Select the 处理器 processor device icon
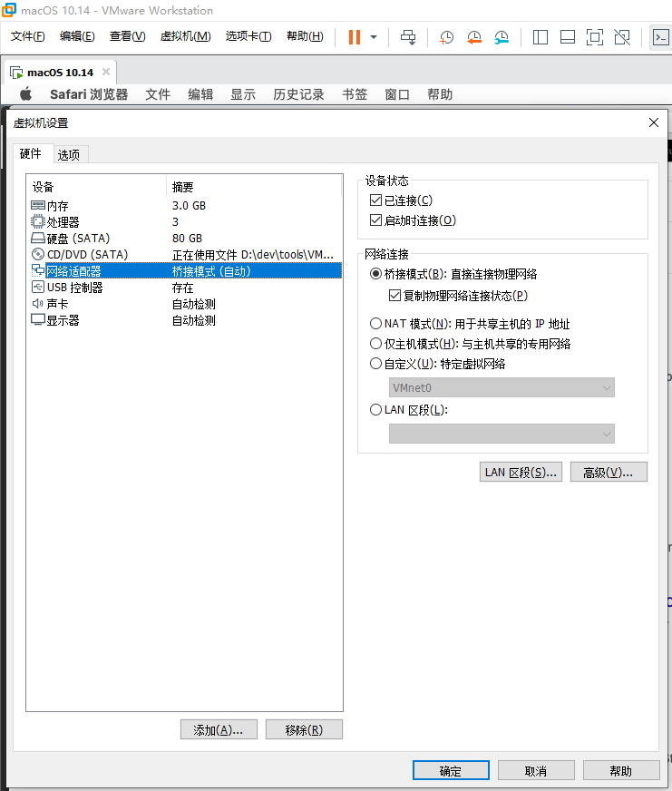This screenshot has height=791, width=672. pyautogui.click(x=38, y=221)
